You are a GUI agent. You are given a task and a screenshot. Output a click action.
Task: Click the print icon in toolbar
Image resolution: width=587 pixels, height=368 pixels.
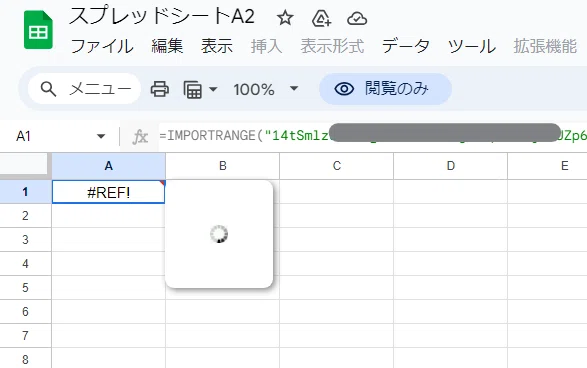(160, 89)
